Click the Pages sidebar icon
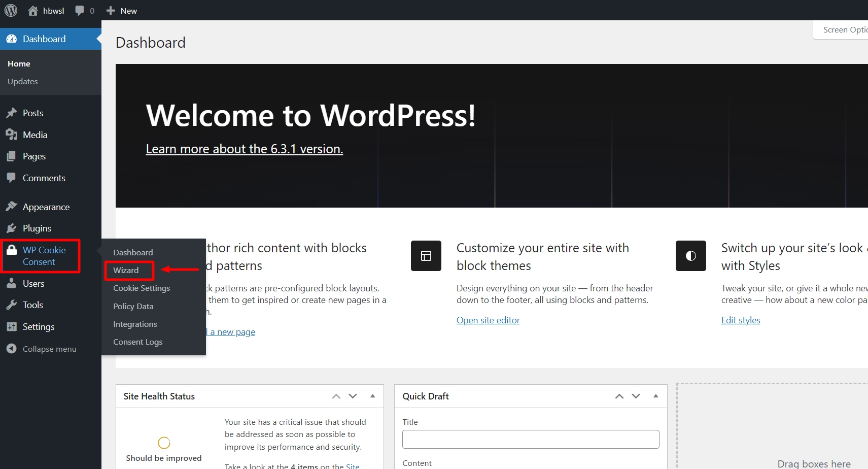 click(x=12, y=156)
